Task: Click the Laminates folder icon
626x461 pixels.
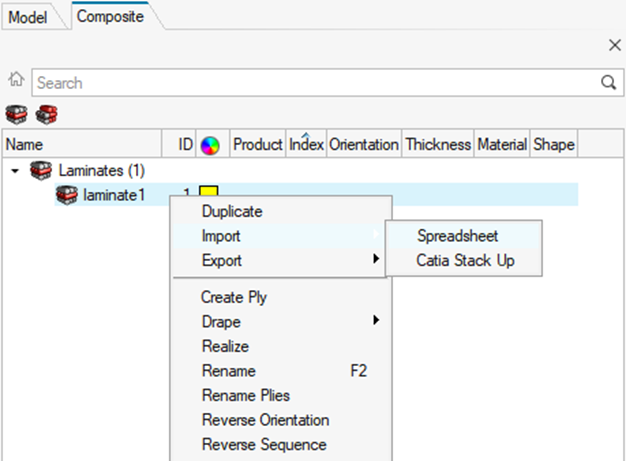Action: tap(42, 170)
